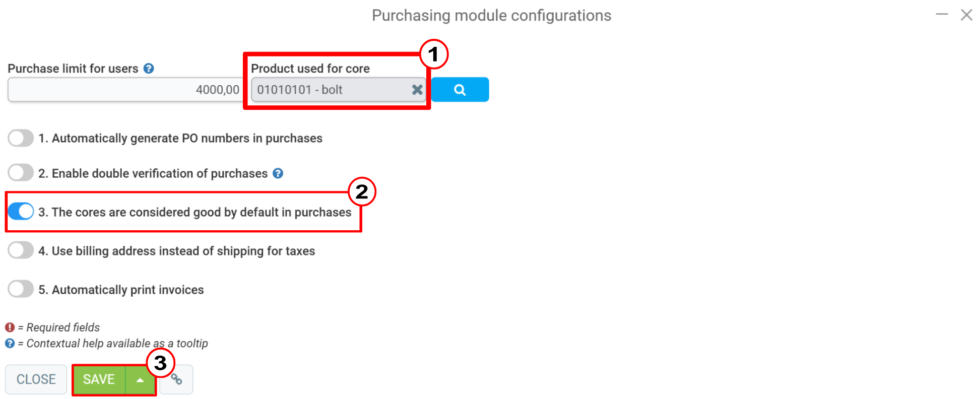Minimize the configurations dialog

coord(941,15)
